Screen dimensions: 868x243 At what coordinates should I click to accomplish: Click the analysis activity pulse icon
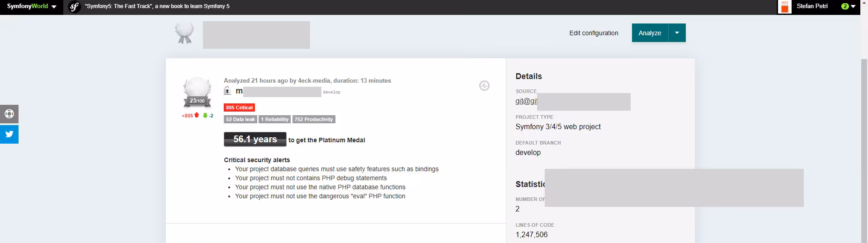(x=484, y=86)
